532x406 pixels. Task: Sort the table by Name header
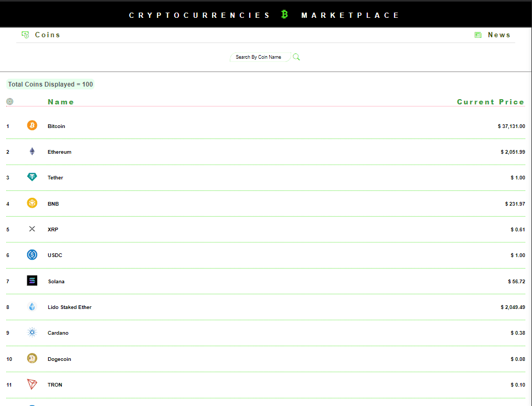61,102
